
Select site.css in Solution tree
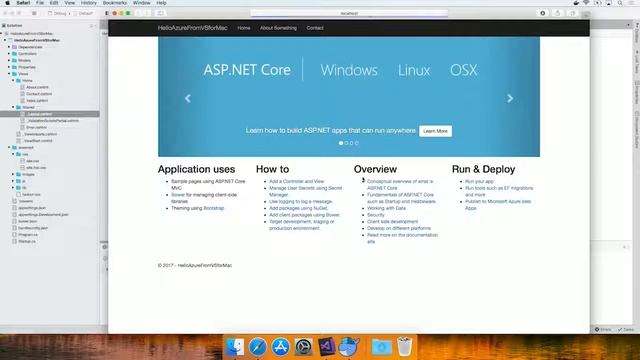pos(33,161)
